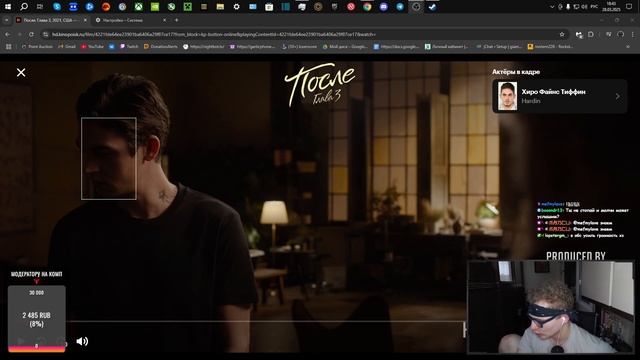640x360 pixels.
Task: Open OBS Studio taskbar icon
Action: pyautogui.click(x=416, y=7)
